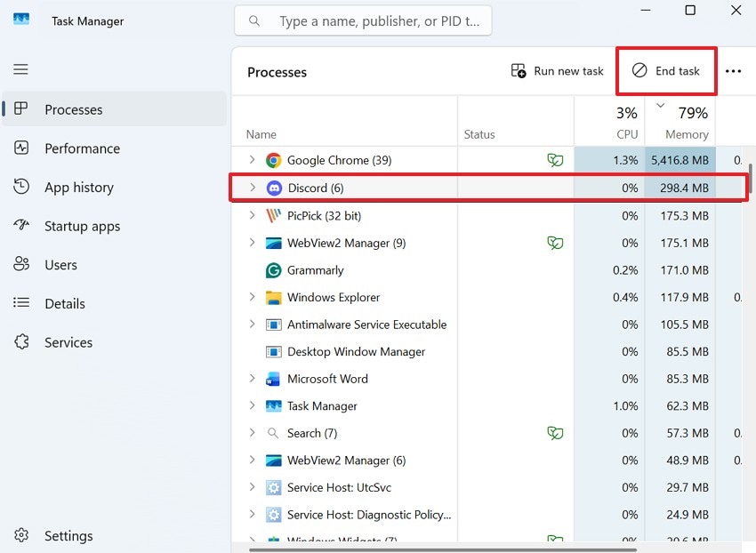Click the Task Manager app logo
This screenshot has height=553, width=756.
pyautogui.click(x=21, y=20)
